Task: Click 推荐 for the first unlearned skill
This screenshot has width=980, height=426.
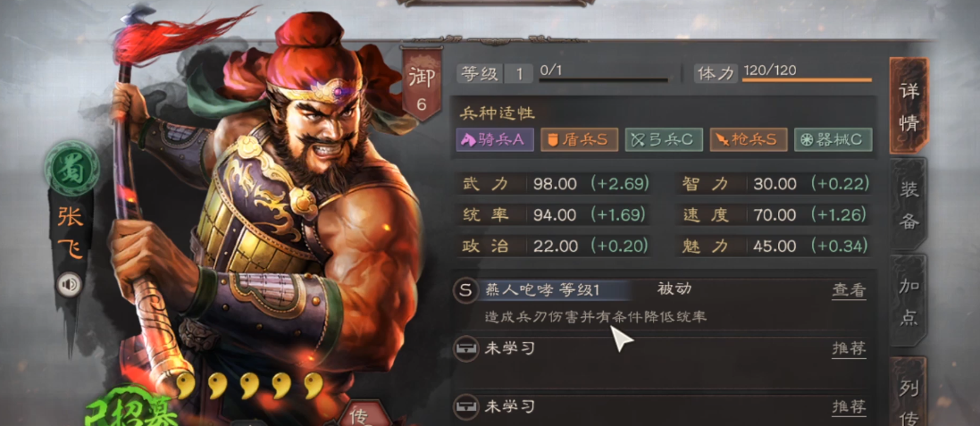Action: click(x=849, y=348)
